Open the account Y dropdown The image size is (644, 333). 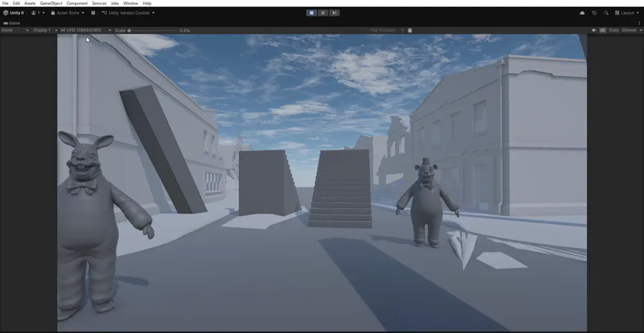click(x=38, y=13)
